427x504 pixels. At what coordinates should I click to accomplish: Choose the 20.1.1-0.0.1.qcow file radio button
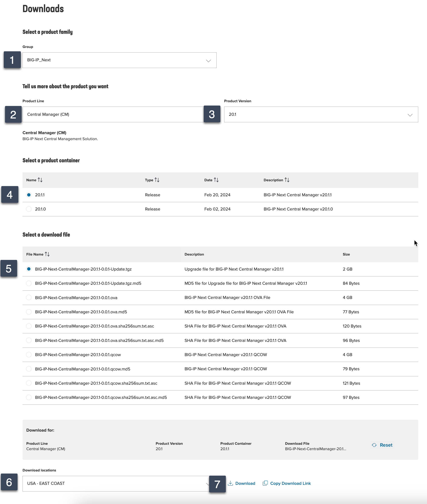tap(29, 355)
